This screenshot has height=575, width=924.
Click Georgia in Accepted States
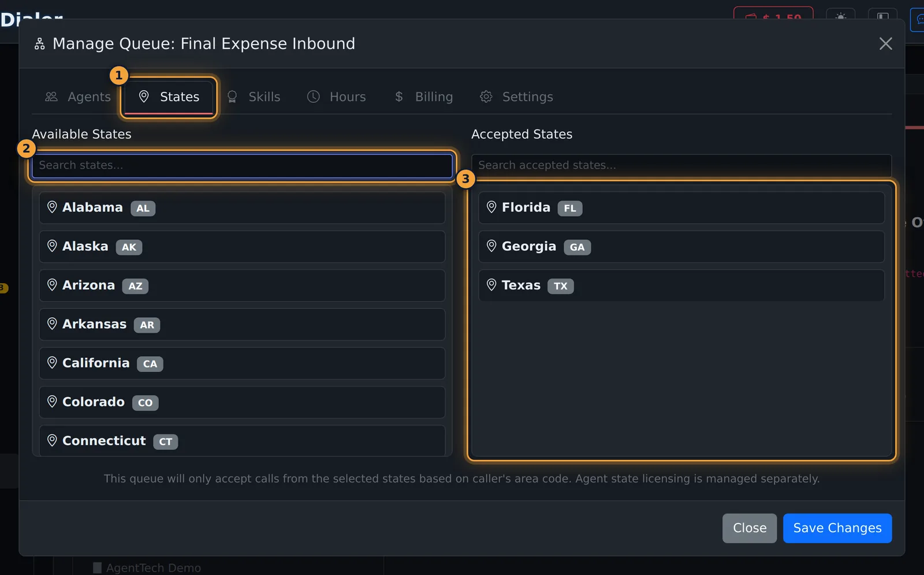(x=681, y=247)
